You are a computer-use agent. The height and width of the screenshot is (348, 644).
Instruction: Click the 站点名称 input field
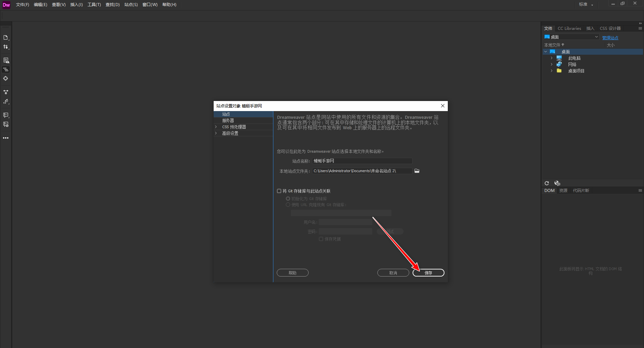(362, 161)
